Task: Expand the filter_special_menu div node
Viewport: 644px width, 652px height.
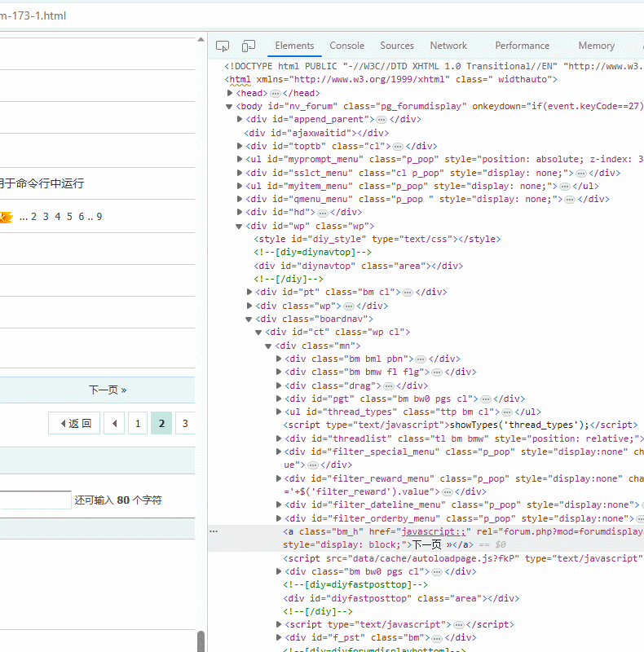Action: (x=279, y=452)
